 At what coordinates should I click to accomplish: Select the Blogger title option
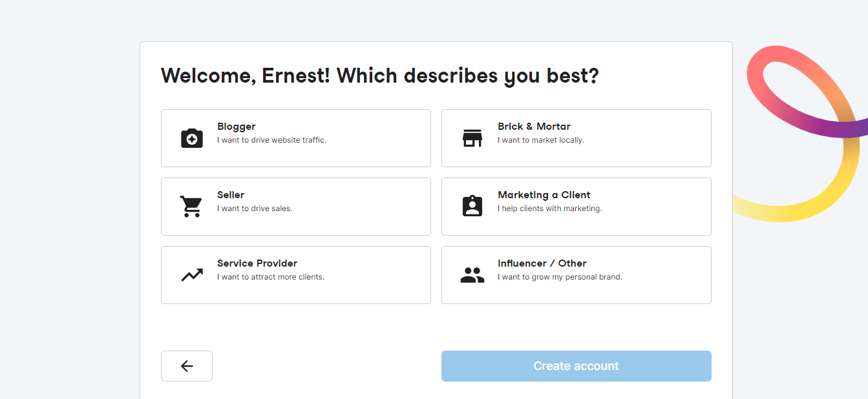pos(237,127)
